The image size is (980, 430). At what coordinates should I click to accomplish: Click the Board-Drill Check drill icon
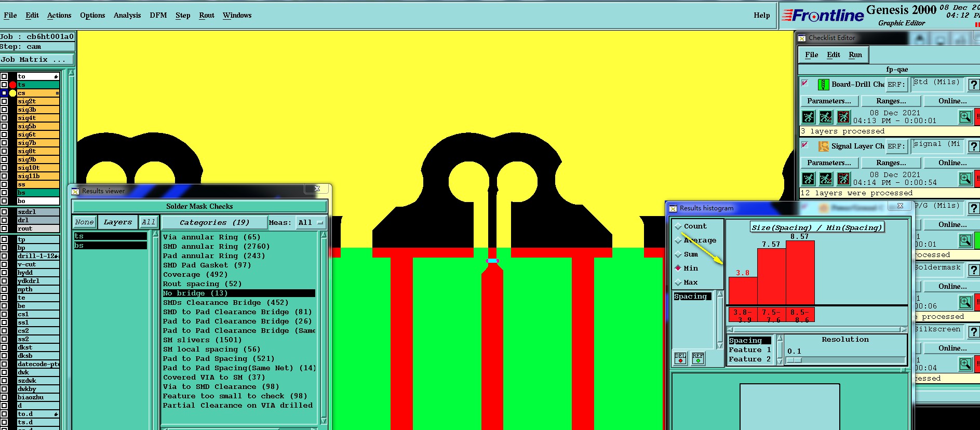823,84
